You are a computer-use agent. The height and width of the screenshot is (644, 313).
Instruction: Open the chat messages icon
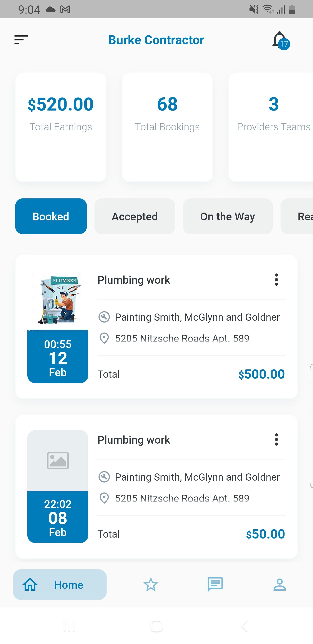pos(215,585)
